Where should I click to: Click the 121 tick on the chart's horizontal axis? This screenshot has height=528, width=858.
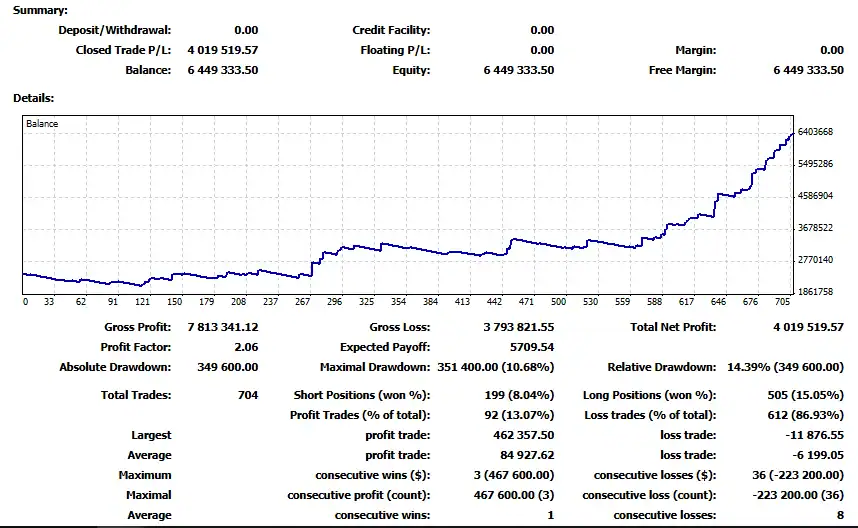pyautogui.click(x=143, y=301)
